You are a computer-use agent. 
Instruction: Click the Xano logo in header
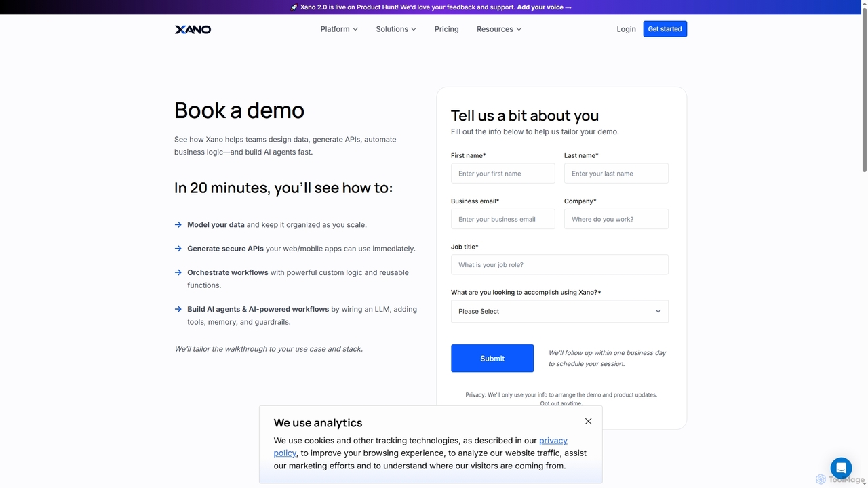[193, 29]
